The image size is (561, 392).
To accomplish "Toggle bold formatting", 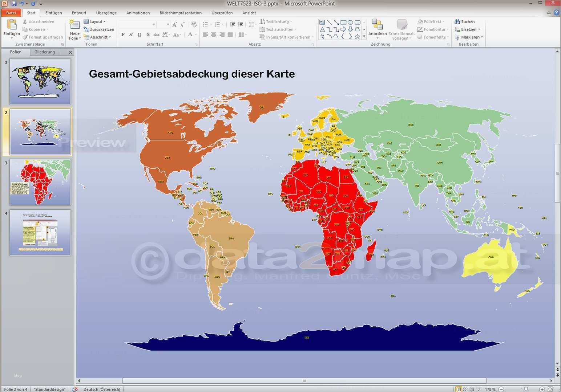I will tap(123, 34).
